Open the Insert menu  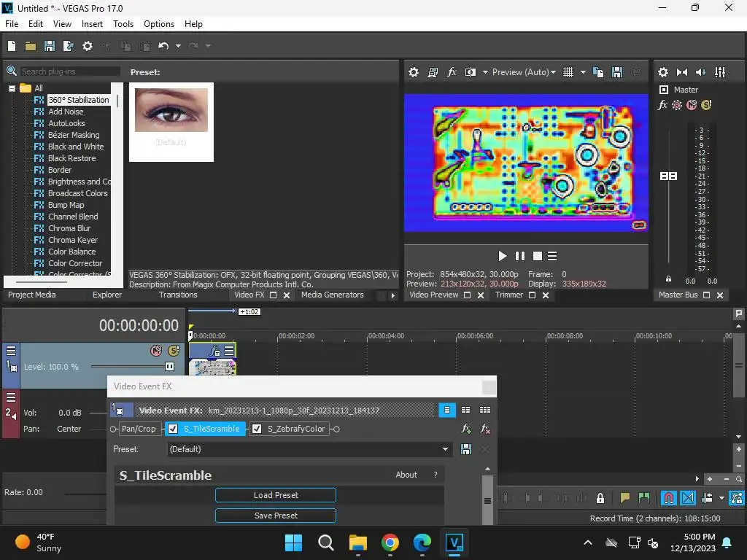coord(92,24)
